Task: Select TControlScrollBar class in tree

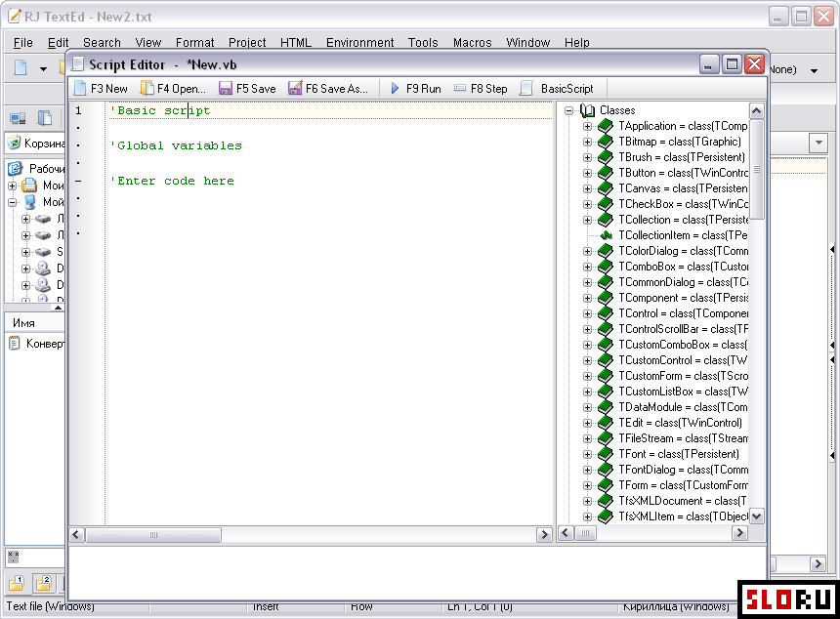Action: coord(684,329)
